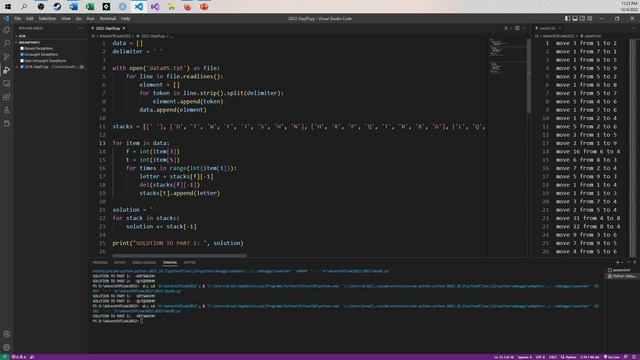
Task: Switch to the Debug Console panel tab
Action: click(144, 262)
